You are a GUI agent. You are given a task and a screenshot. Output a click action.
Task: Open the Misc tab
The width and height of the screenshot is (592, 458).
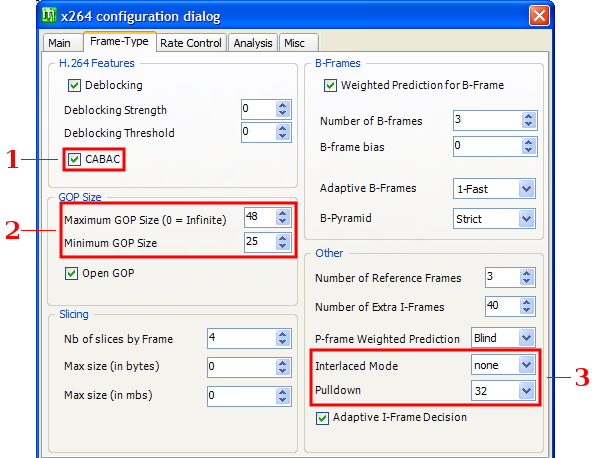pos(299,43)
